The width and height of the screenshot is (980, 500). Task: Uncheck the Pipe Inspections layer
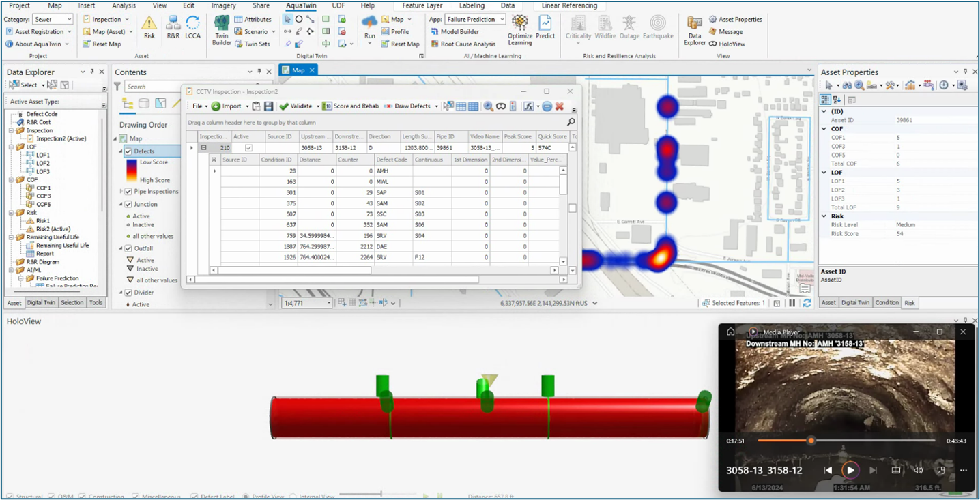click(128, 192)
